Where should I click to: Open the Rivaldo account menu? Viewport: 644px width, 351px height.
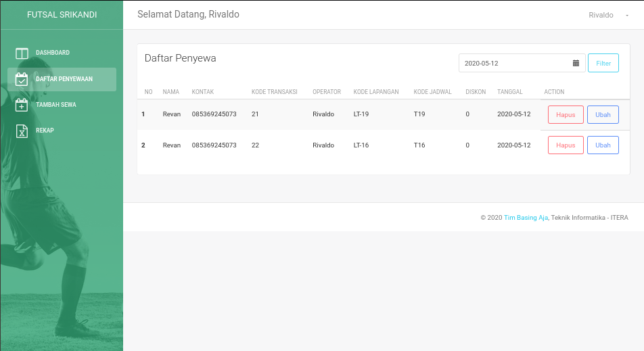tap(601, 15)
